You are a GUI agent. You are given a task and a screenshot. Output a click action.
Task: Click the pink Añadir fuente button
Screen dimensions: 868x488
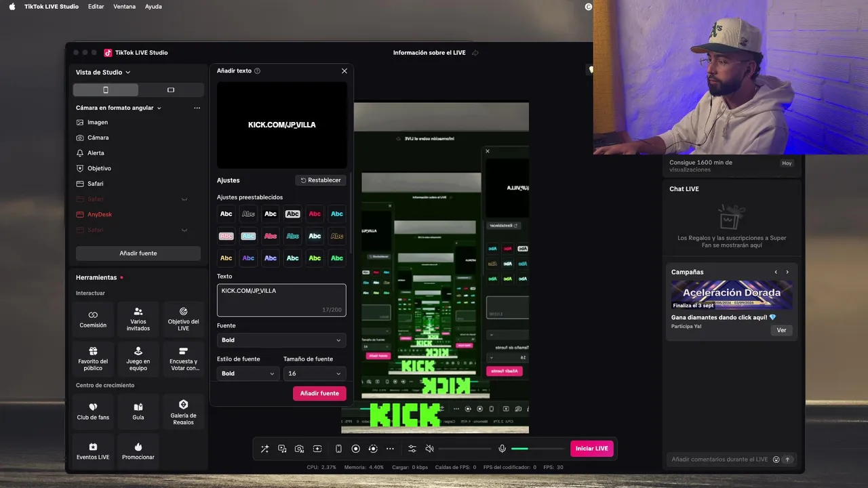tap(319, 393)
